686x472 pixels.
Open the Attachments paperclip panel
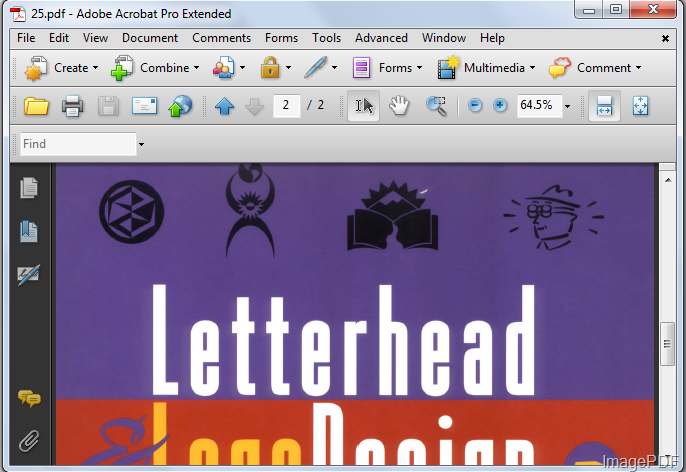29,441
